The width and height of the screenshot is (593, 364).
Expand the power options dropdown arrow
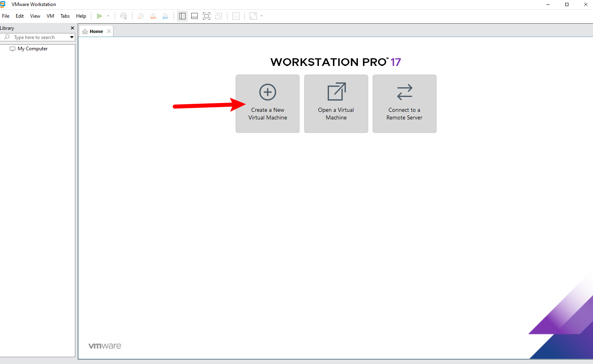(108, 16)
